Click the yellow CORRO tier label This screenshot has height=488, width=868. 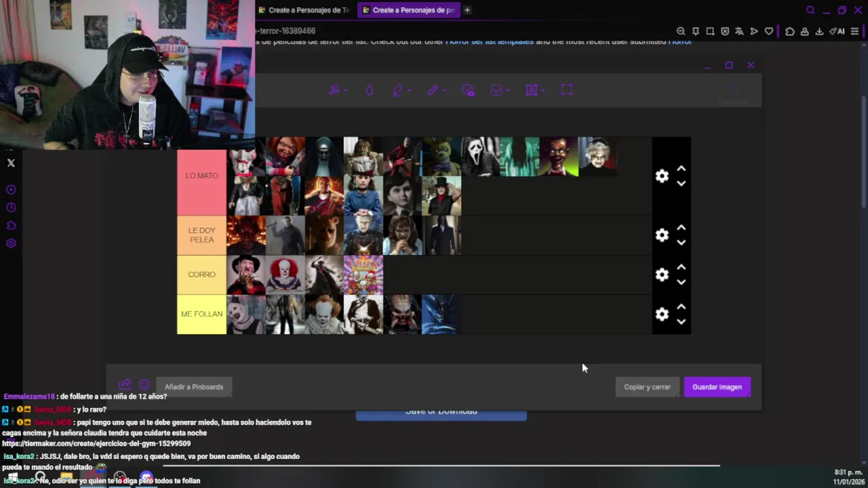click(201, 274)
